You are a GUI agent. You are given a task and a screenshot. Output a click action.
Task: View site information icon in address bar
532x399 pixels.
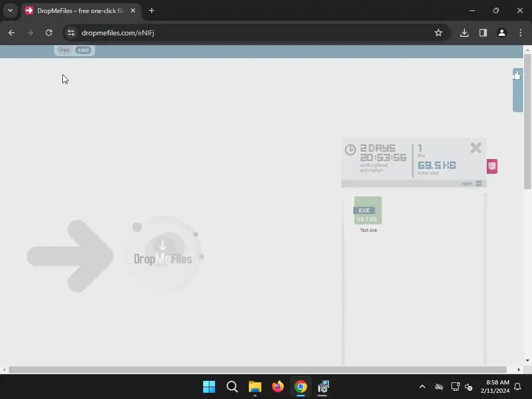tap(71, 33)
